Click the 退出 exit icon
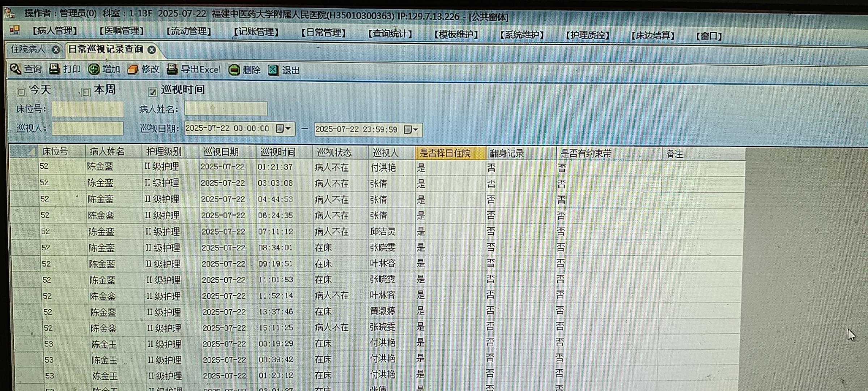 pyautogui.click(x=273, y=70)
